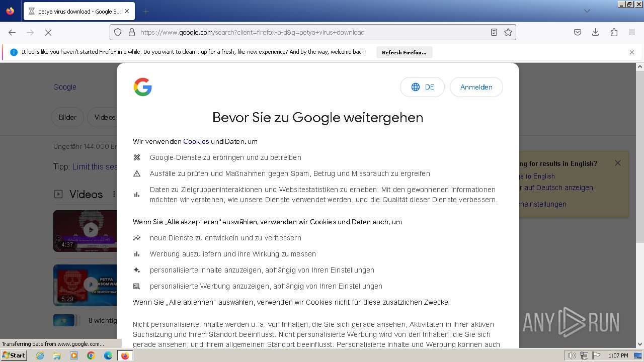Show the clock reading 1:07 PM

[618, 355]
